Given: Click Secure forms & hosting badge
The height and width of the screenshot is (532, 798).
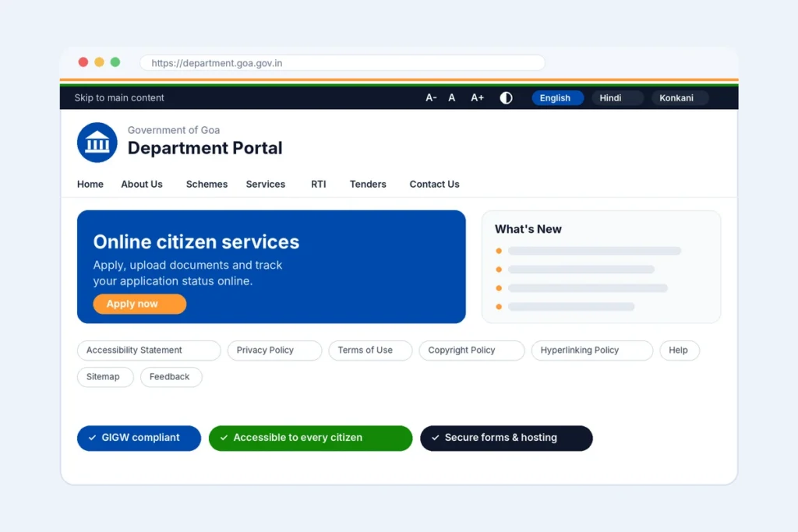Looking at the screenshot, I should [507, 438].
